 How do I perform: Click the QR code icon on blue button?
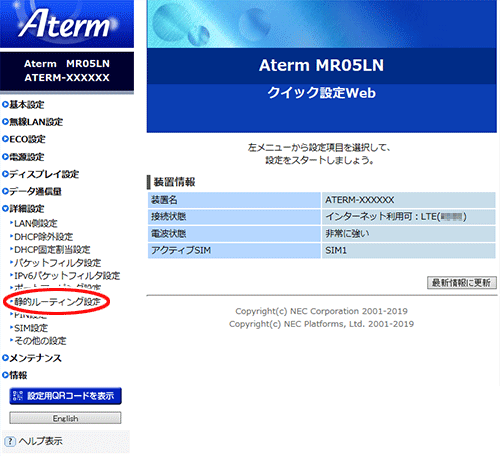[18, 396]
